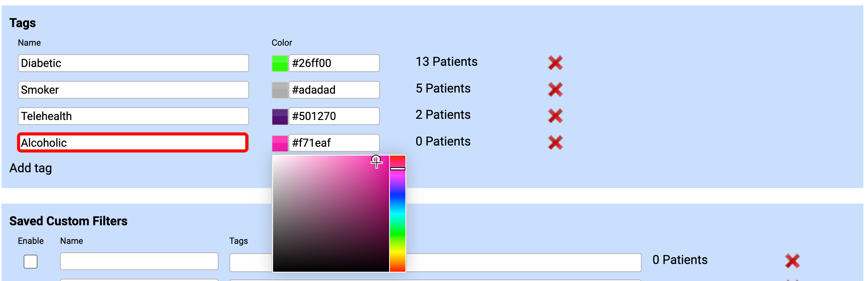The width and height of the screenshot is (868, 281).
Task: Edit the #26ff00 hex color field
Action: pos(334,63)
